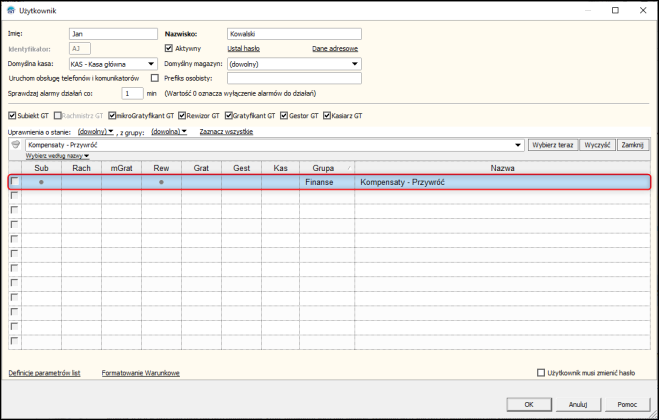
Task: Open help with the Pomoc button
Action: (x=627, y=404)
